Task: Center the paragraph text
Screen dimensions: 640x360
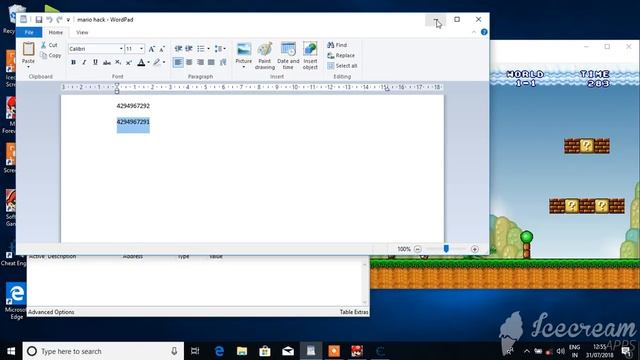Action: point(189,62)
